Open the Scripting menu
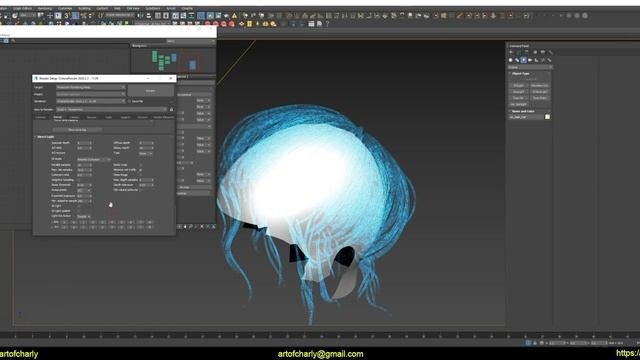Viewport: 640px width, 360px height. point(84,8)
